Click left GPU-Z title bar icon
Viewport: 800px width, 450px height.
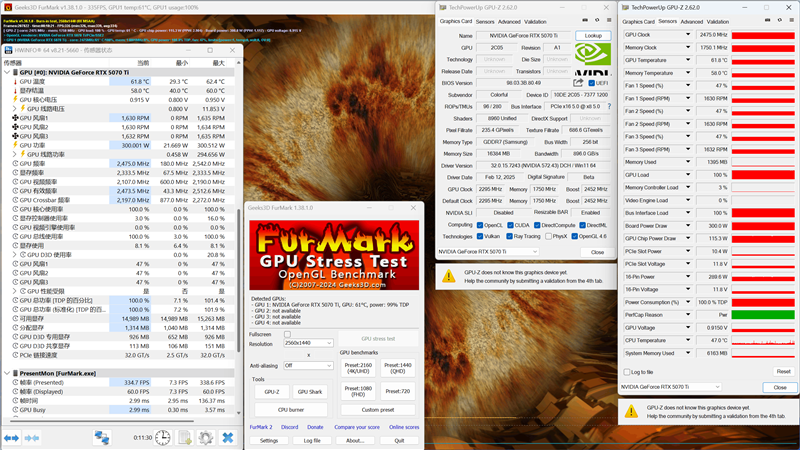click(442, 7)
